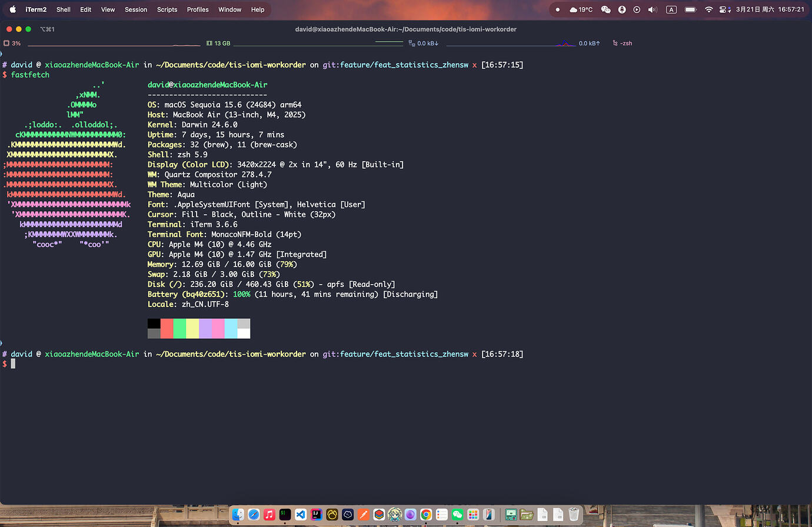The height and width of the screenshot is (527, 812).
Task: Click the fastfetch command text
Action: pyautogui.click(x=30, y=75)
